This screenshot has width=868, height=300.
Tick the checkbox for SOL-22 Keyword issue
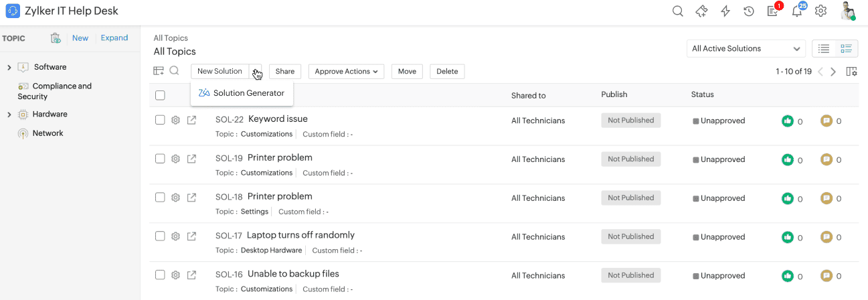point(160,120)
